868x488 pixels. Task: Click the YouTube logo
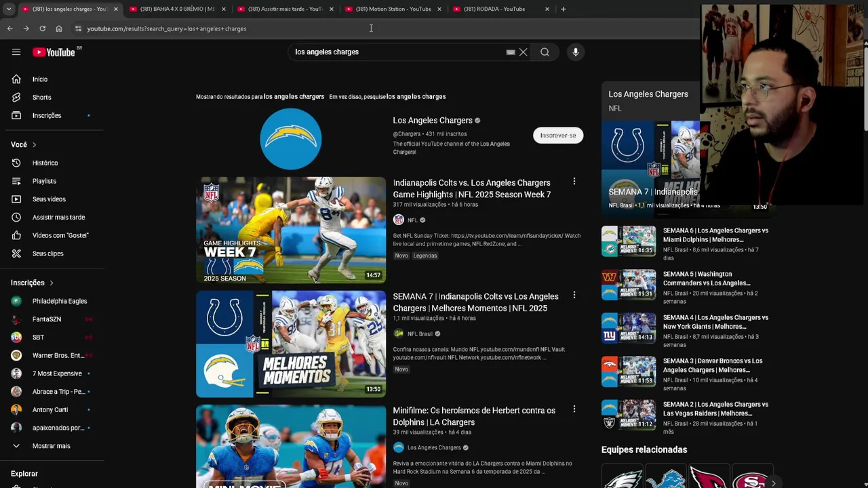pos(54,52)
